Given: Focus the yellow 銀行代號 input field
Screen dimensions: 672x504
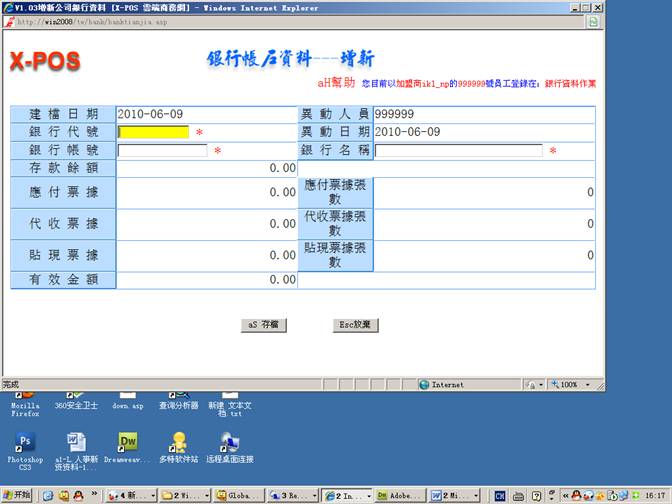Looking at the screenshot, I should click(x=153, y=132).
